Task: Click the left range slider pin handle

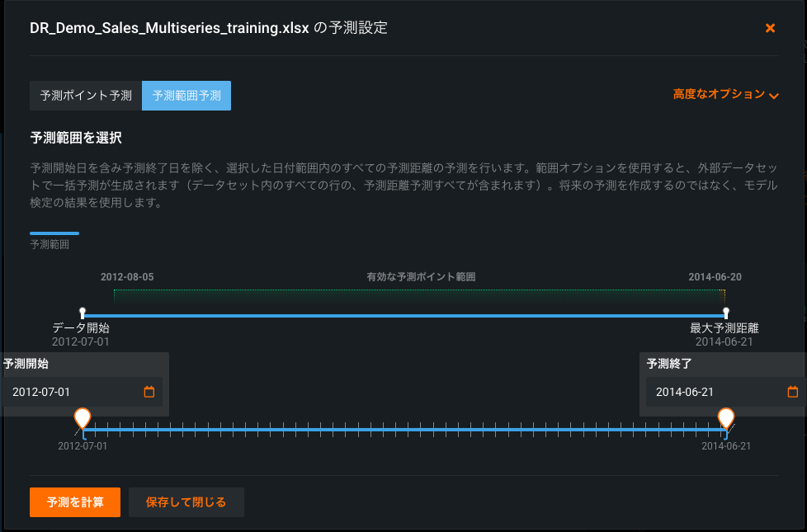Action: pos(83,417)
